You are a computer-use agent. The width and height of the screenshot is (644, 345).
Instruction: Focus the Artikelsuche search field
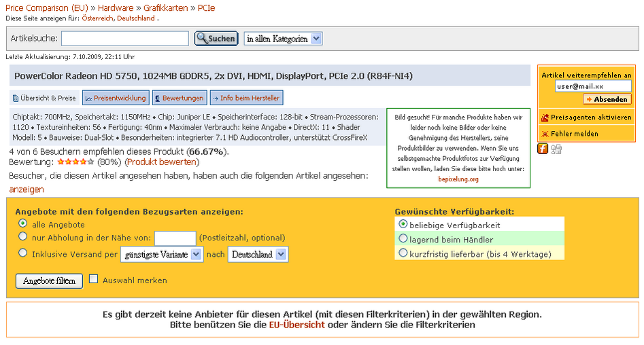click(x=125, y=39)
